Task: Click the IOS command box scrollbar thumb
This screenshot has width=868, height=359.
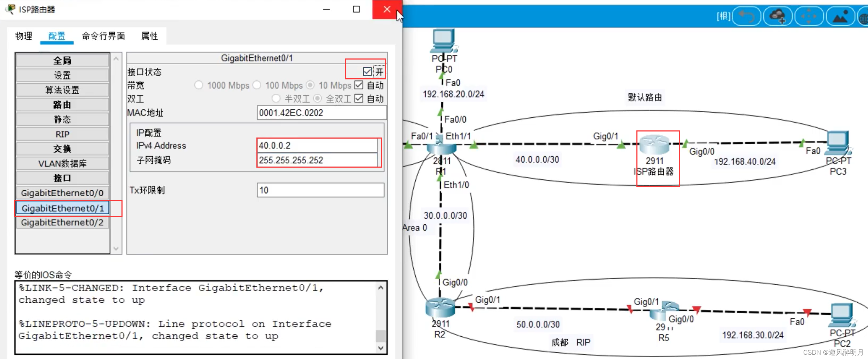Action: point(381,335)
